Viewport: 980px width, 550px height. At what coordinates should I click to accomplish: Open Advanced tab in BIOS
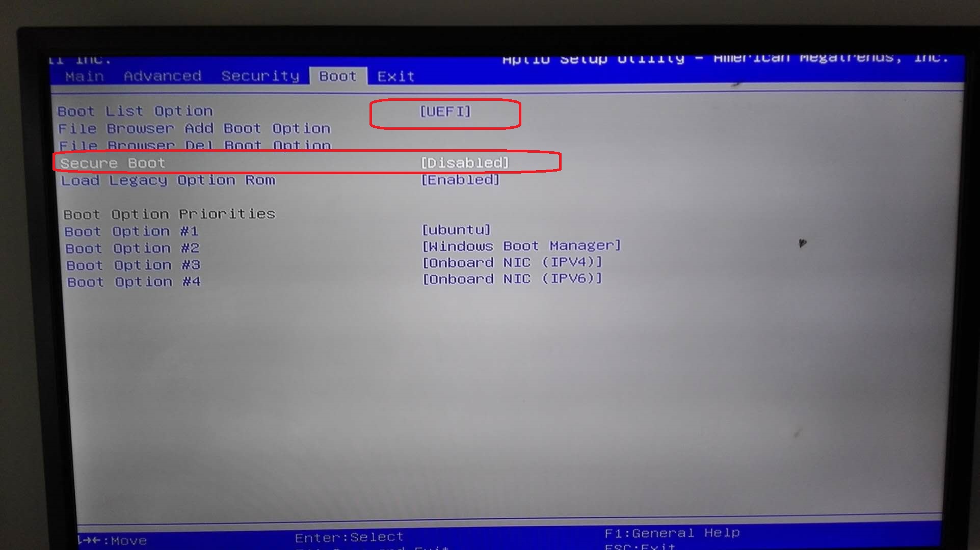pos(144,76)
